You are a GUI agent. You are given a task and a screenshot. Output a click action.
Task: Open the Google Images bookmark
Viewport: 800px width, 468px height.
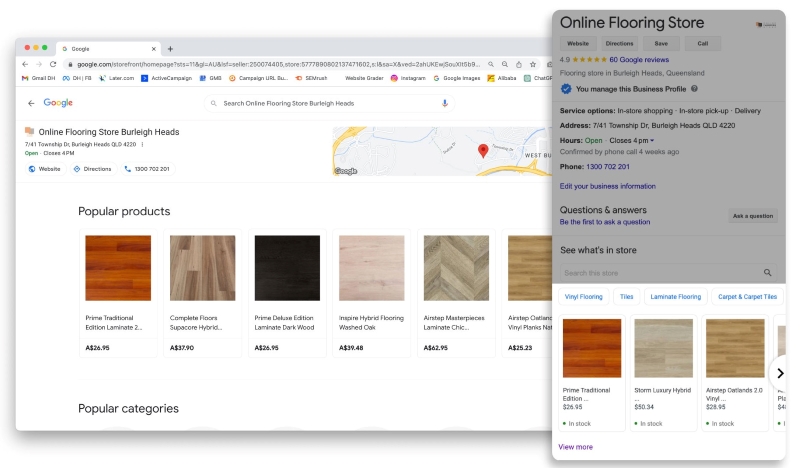pos(457,78)
